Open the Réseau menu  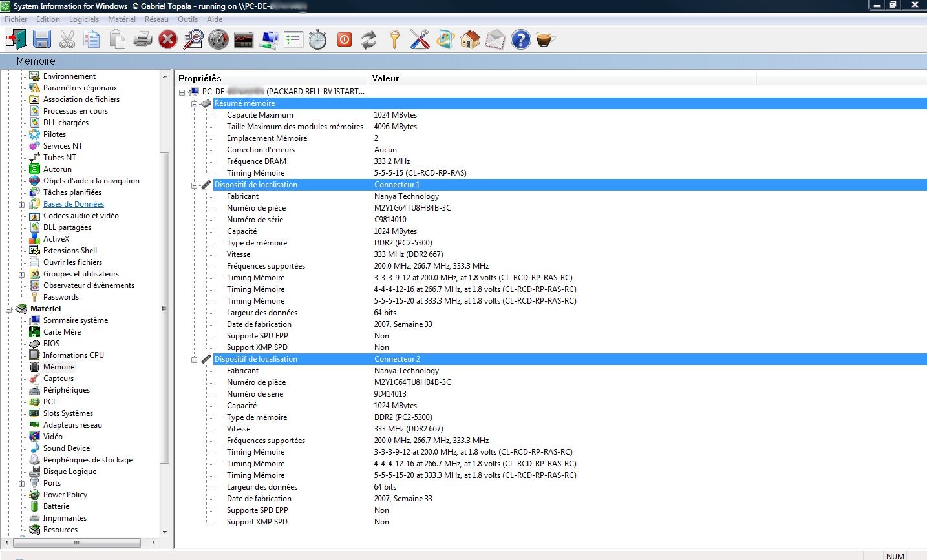pyautogui.click(x=156, y=19)
